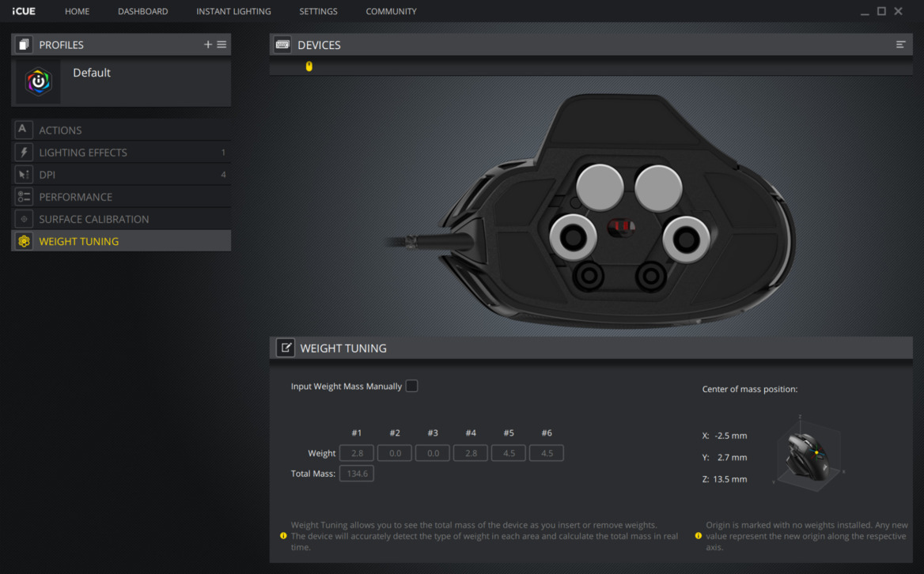Viewport: 924px width, 574px height.
Task: Click weight #2 field showing 0.0
Action: (395, 453)
